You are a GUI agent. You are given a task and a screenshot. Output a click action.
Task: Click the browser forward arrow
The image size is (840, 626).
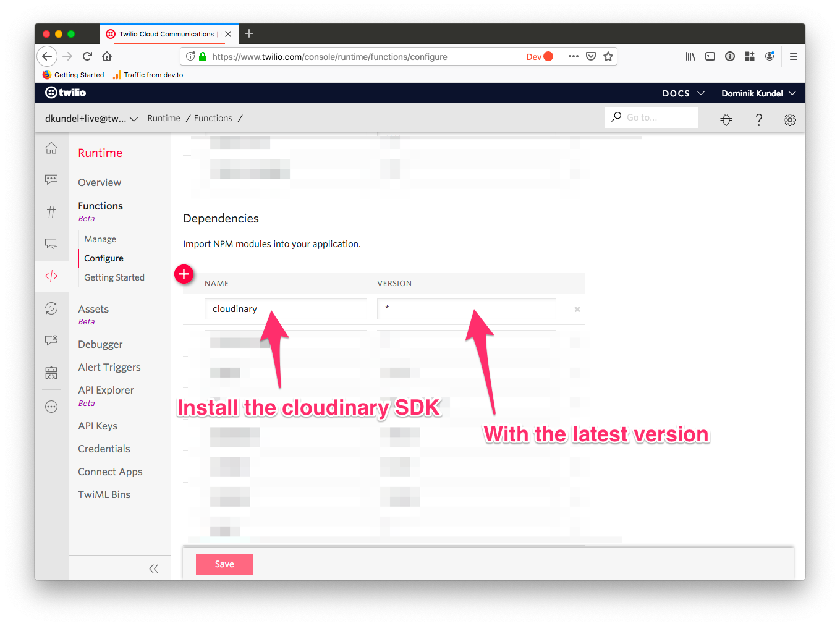[x=67, y=56]
